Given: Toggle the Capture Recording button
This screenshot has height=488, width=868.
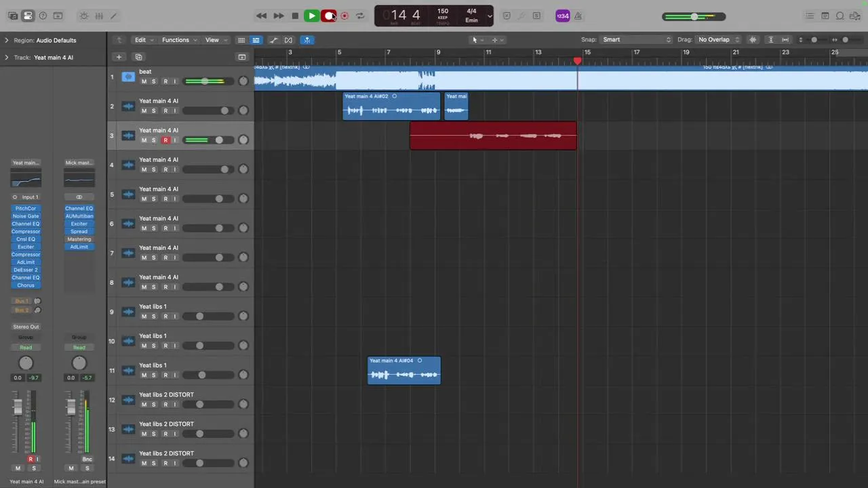Looking at the screenshot, I should coord(344,16).
